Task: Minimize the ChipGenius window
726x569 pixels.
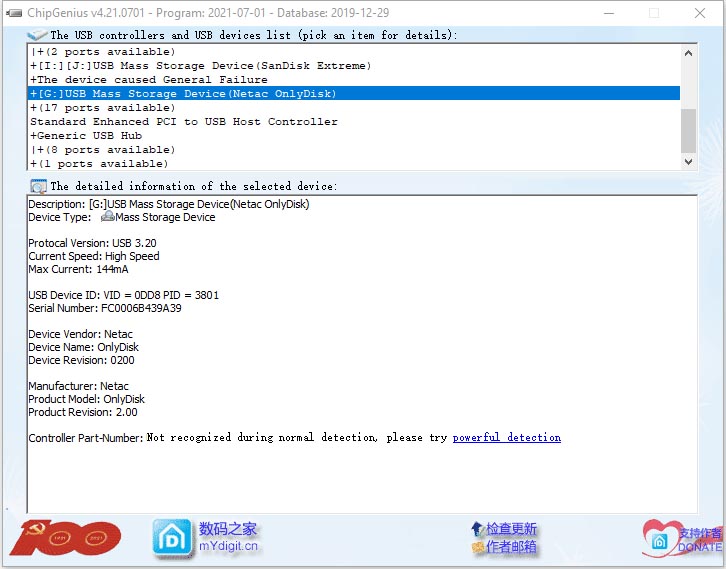Action: tap(609, 13)
